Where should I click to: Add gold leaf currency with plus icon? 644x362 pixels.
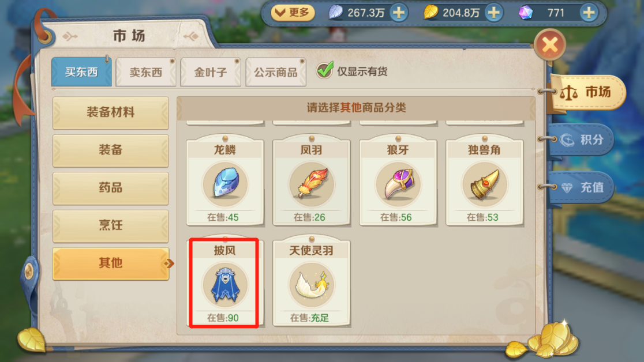[494, 13]
